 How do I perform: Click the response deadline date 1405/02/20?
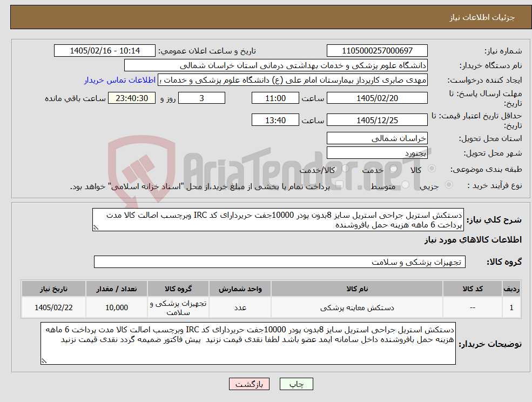pyautogui.click(x=377, y=98)
